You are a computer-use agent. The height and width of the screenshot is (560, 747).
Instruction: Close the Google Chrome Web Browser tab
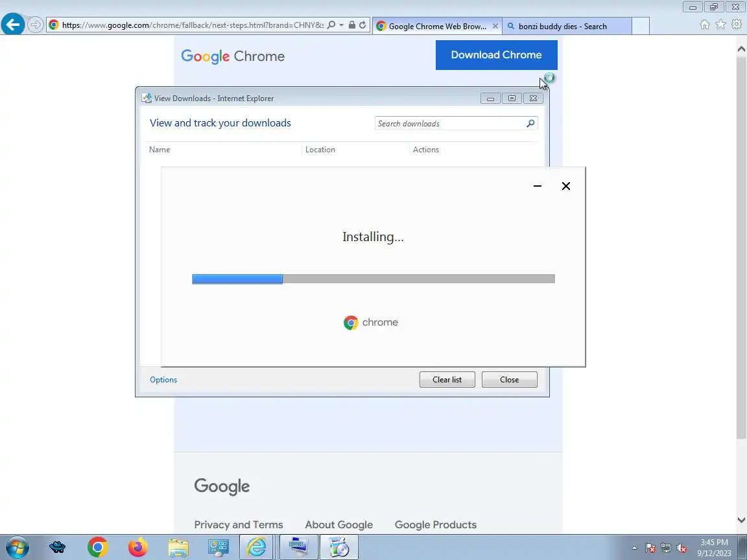pos(495,26)
